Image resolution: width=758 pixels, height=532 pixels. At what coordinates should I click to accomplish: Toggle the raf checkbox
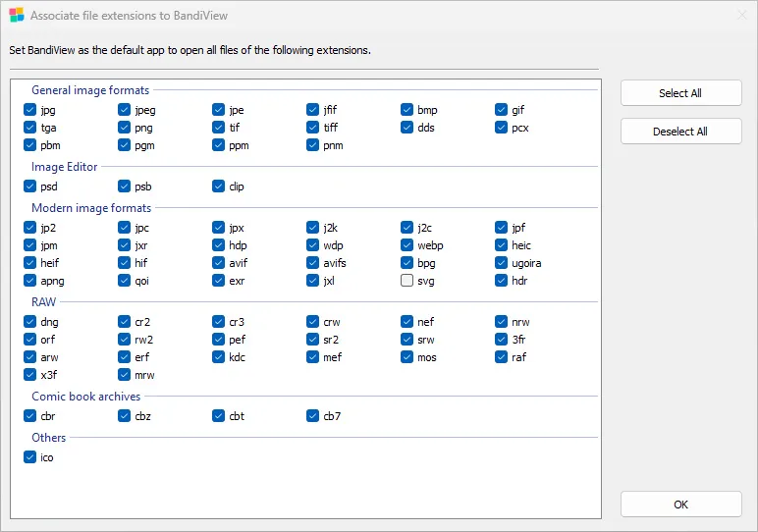click(502, 357)
